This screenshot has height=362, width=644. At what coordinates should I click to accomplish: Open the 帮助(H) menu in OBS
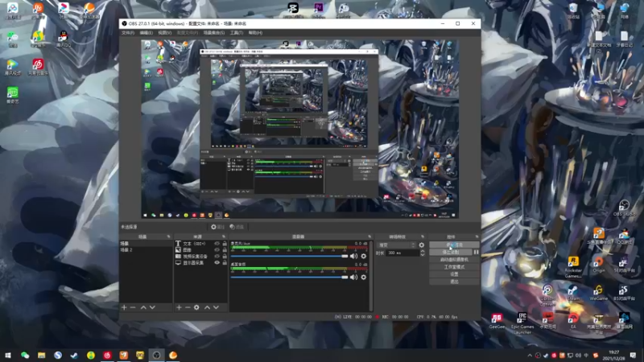tap(255, 33)
